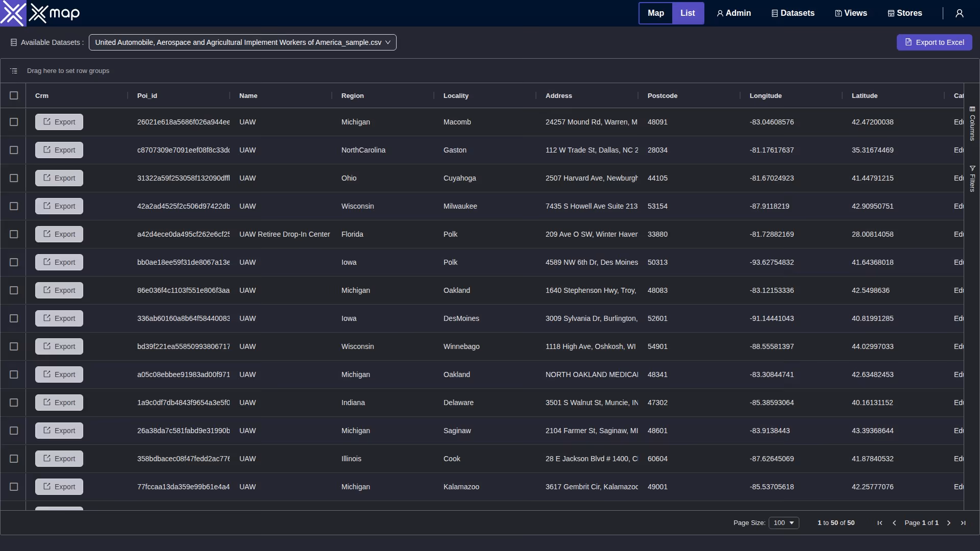The width and height of the screenshot is (980, 551).
Task: Open the Views menu
Action: pyautogui.click(x=851, y=13)
